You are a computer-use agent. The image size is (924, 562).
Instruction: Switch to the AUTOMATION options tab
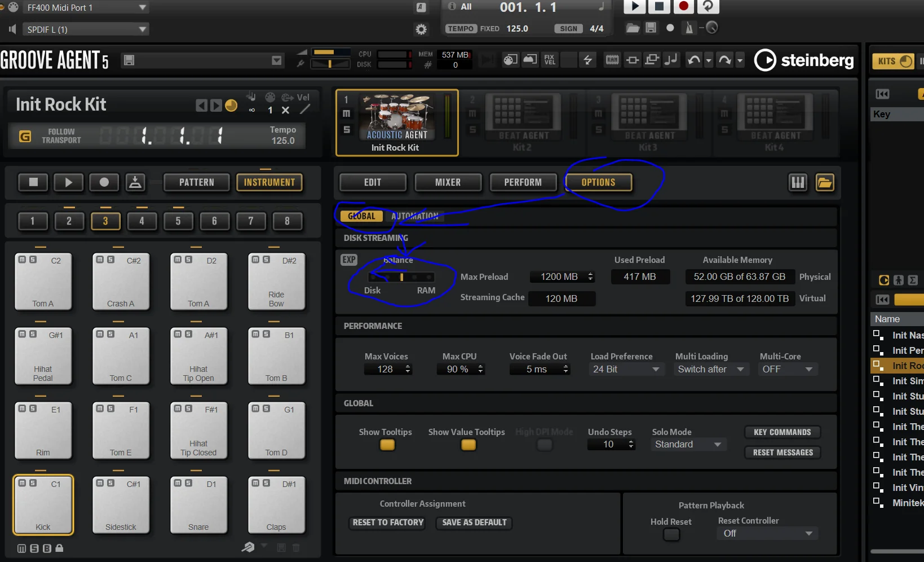coord(415,216)
